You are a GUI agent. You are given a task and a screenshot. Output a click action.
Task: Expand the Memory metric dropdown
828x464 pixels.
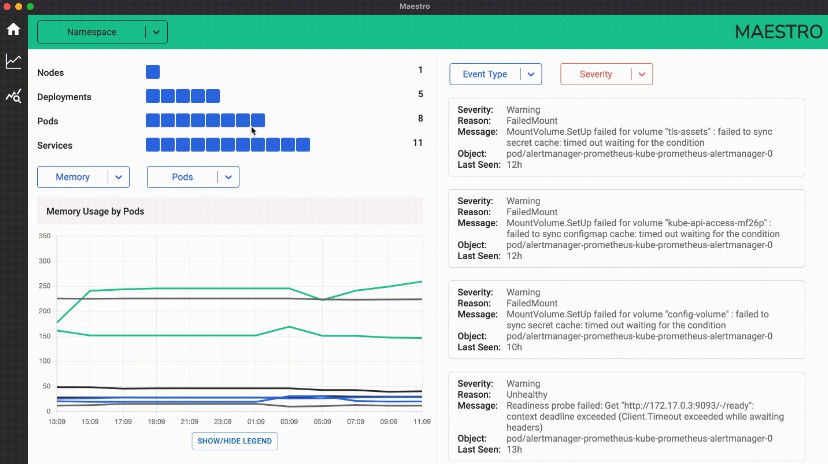tap(83, 177)
